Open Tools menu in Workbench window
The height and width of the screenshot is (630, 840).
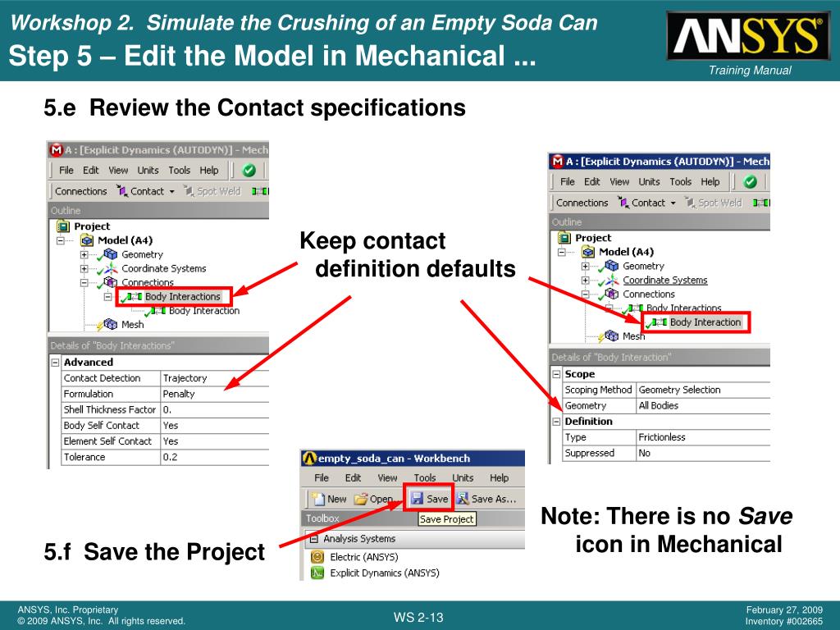[x=424, y=478]
